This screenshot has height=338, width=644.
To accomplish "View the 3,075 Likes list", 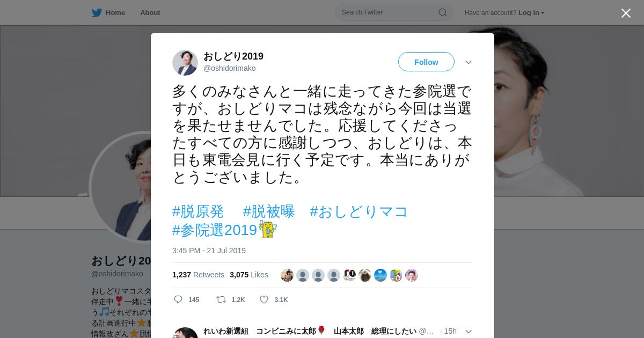I will point(249,275).
